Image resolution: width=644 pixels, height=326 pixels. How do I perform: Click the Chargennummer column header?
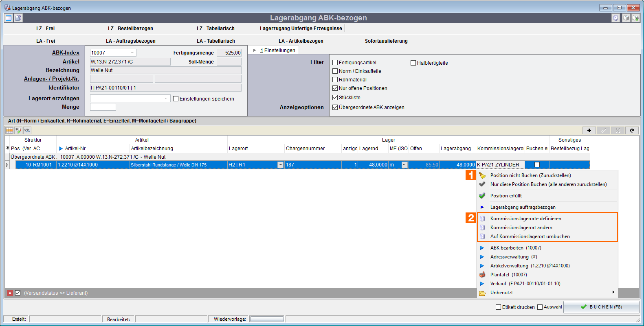point(306,149)
